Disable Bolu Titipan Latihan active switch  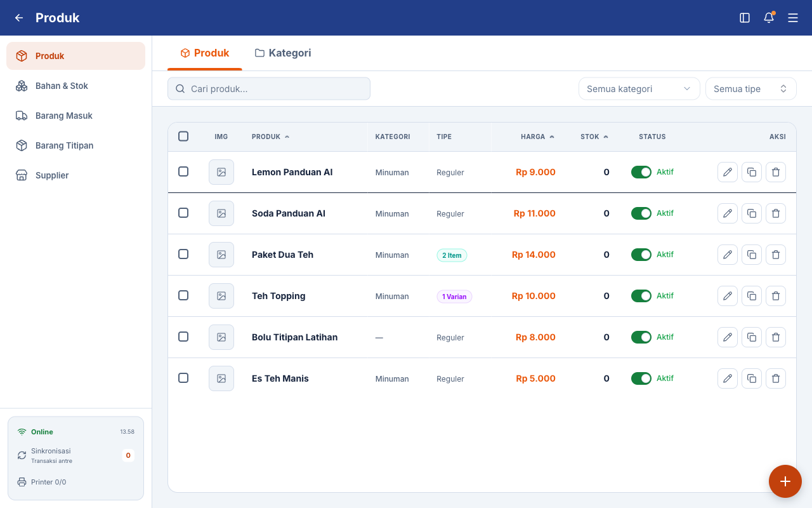641,337
